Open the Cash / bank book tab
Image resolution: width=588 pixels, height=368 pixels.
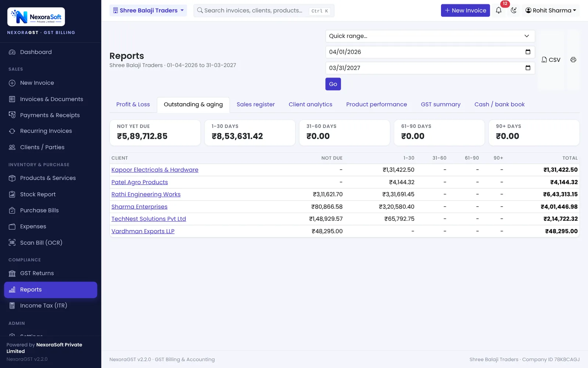tap(499, 105)
